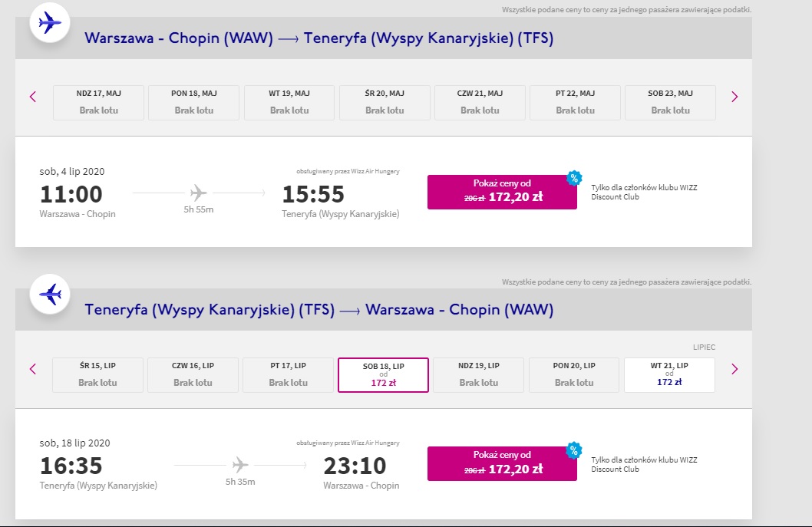Click discount percent badge on return price
The height and width of the screenshot is (527, 812).
[574, 450]
